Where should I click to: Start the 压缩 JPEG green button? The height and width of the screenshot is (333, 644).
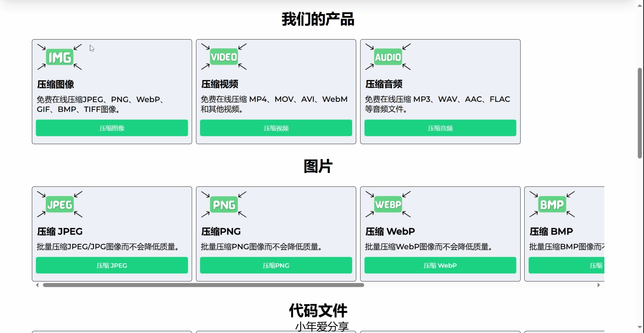coord(112,265)
